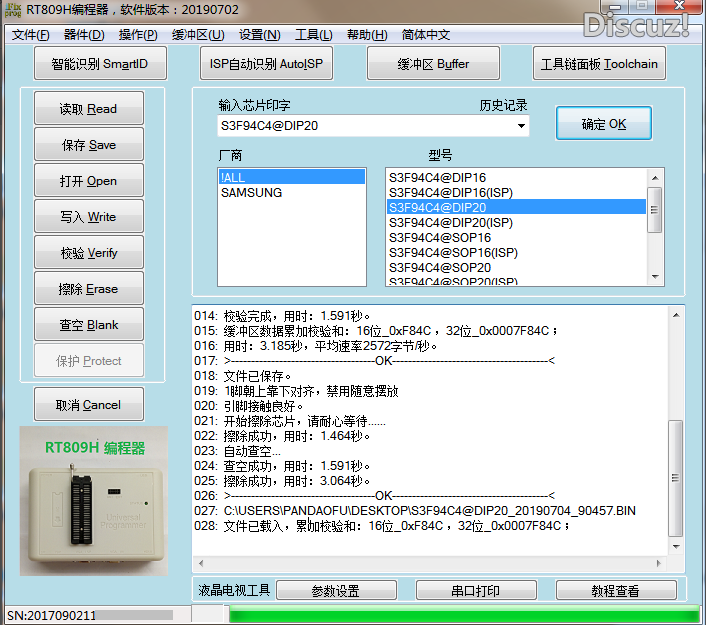
Task: Click the 教程查看 button
Action: point(616,590)
